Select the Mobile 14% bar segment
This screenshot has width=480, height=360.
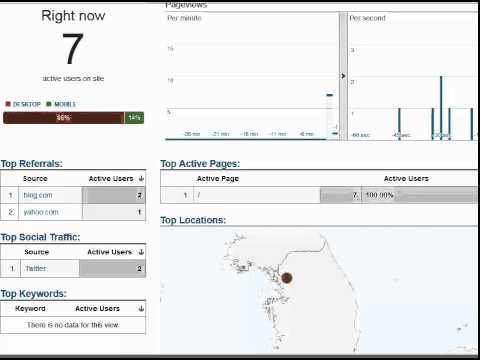point(134,118)
